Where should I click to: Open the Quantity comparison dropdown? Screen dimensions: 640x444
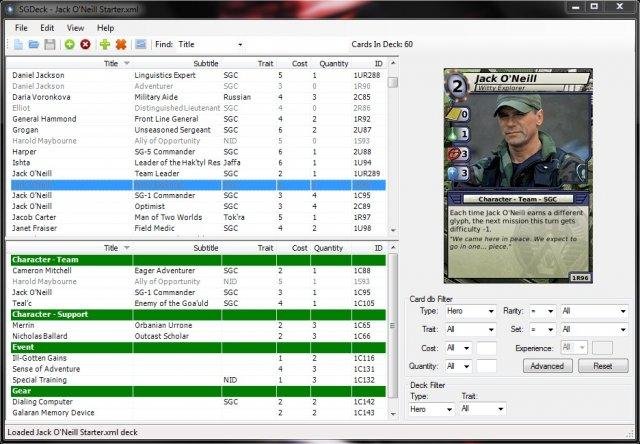click(458, 366)
